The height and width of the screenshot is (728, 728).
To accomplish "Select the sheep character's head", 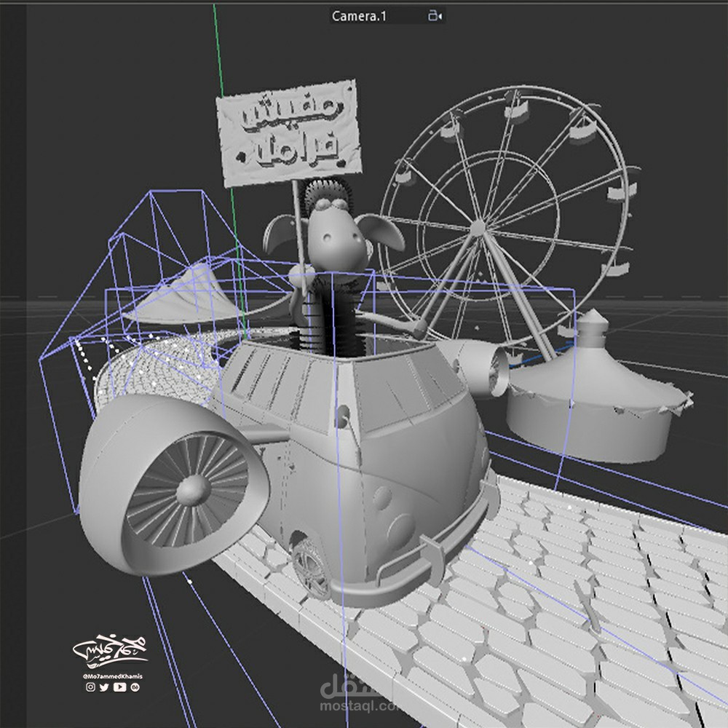I will click(x=334, y=231).
